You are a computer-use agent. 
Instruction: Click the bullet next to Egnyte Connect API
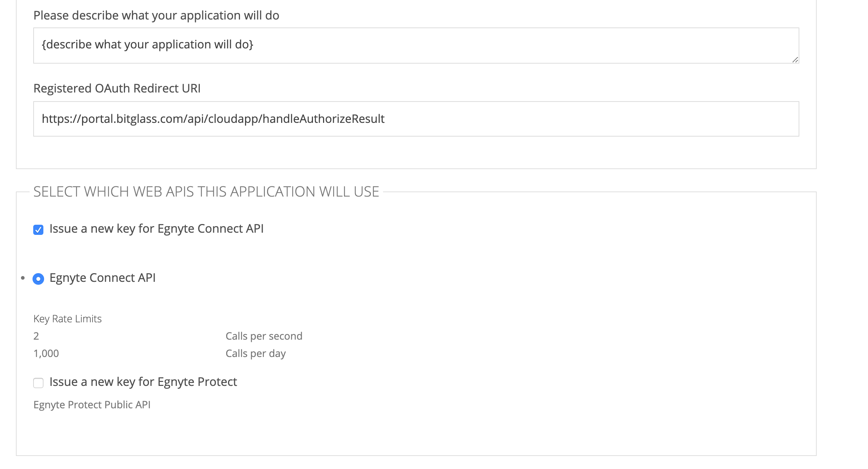(22, 278)
